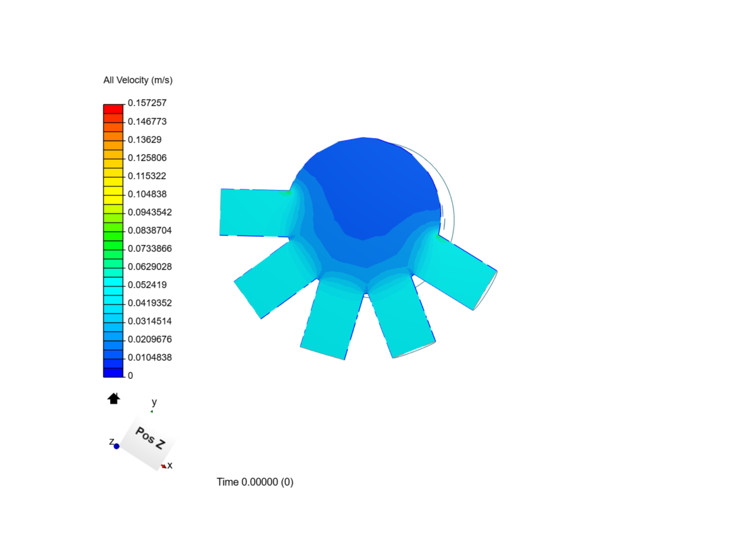Click the All Velocity (m/s) legend title
Screen dimensions: 747x560
[138, 80]
